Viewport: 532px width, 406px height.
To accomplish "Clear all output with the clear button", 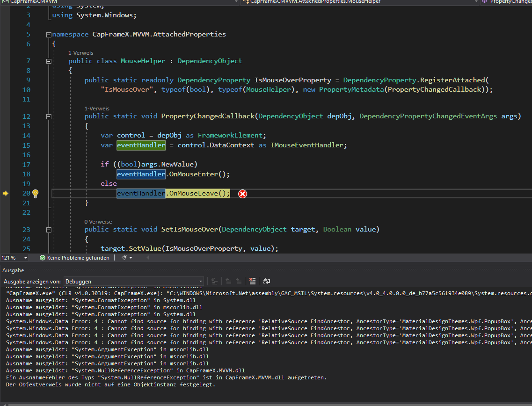I will pyautogui.click(x=253, y=281).
